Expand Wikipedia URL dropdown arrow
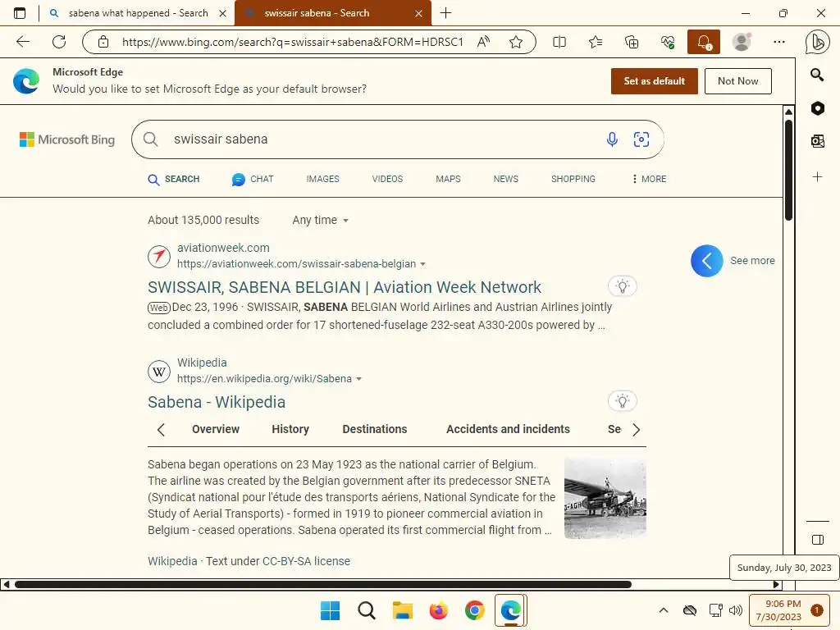Screen dimensions: 840x630 click(x=359, y=379)
